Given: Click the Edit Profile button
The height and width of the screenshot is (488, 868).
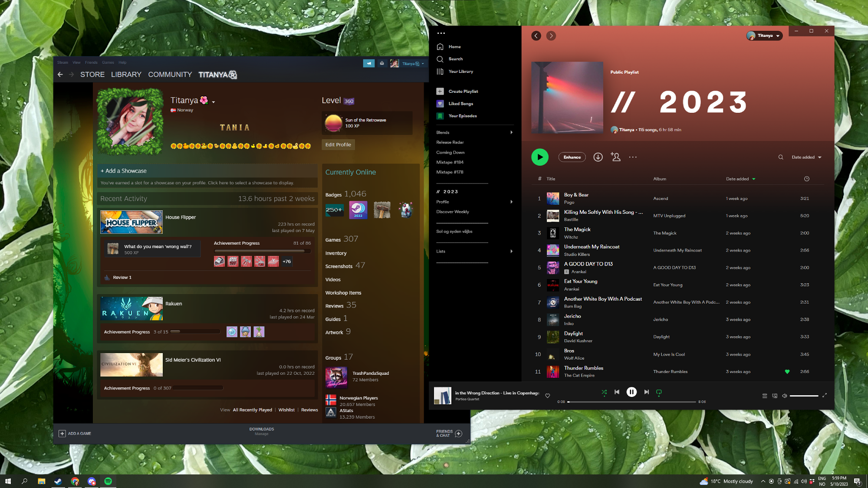Looking at the screenshot, I should (x=338, y=144).
